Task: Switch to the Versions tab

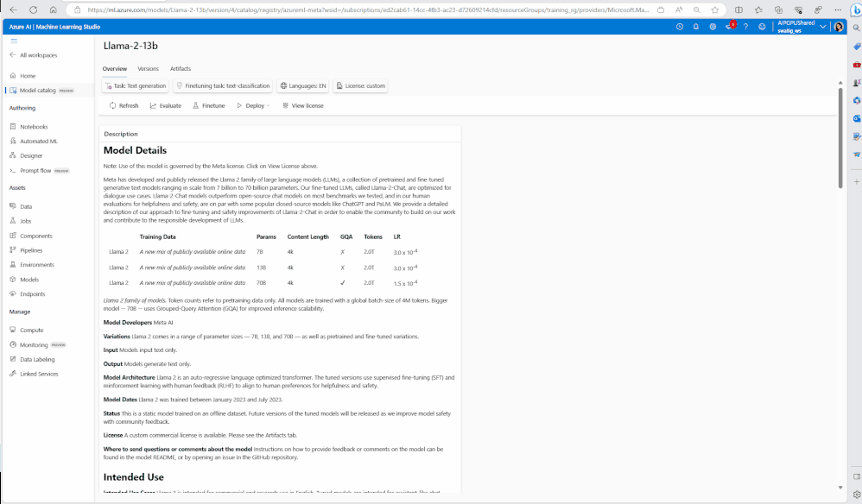Action: (148, 69)
